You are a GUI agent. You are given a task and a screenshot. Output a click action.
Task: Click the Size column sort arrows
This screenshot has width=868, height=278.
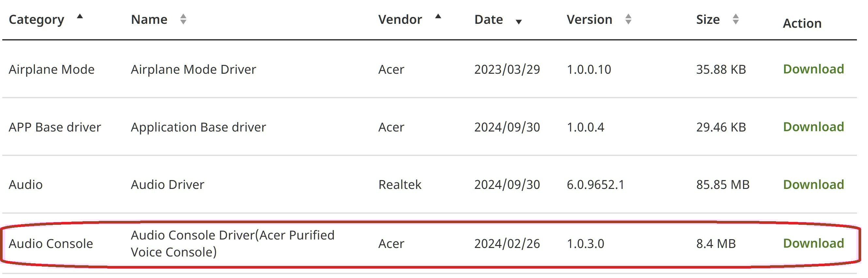tap(736, 19)
